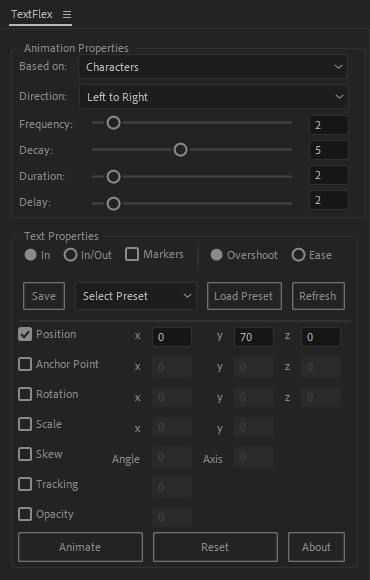The image size is (370, 580).
Task: Focus the Position x field
Action: (172, 337)
